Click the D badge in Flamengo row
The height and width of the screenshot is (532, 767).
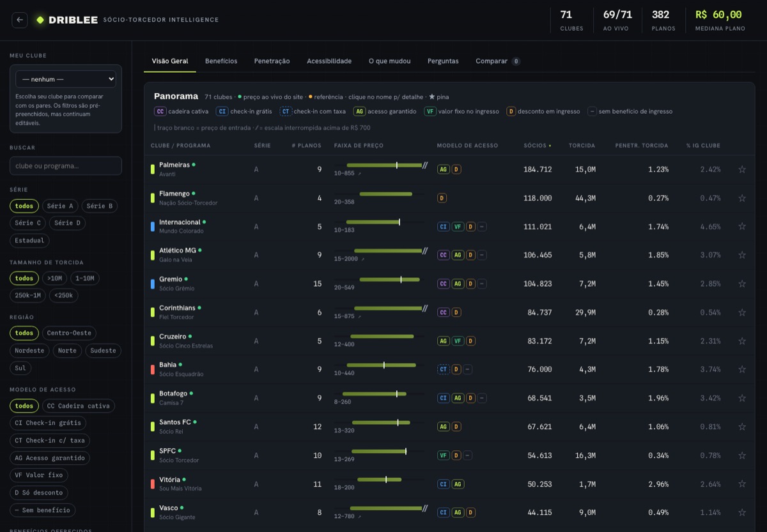coord(442,198)
